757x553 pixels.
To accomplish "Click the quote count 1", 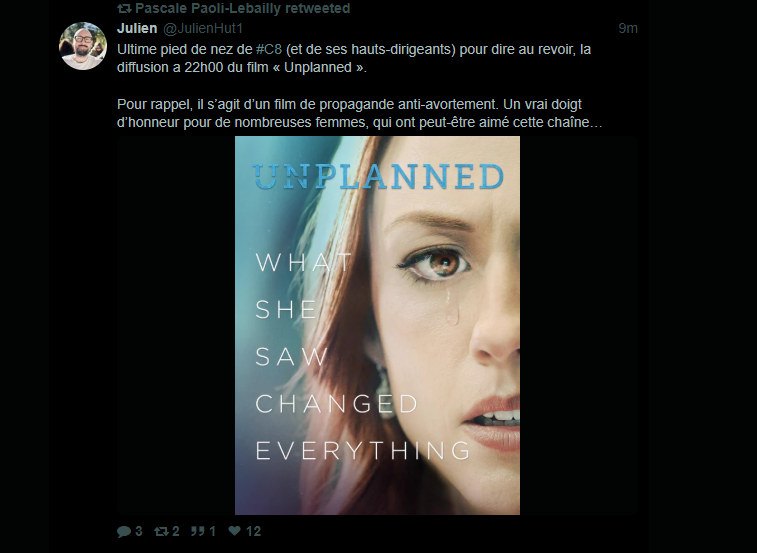I will click(x=212, y=532).
